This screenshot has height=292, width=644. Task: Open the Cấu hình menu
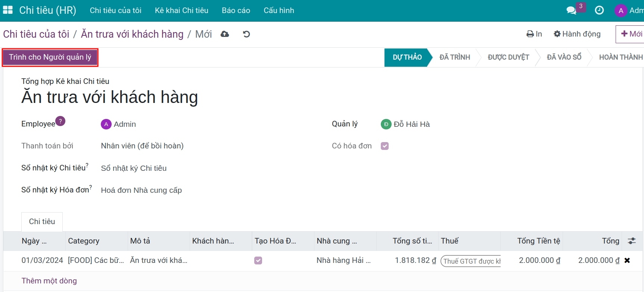279,10
